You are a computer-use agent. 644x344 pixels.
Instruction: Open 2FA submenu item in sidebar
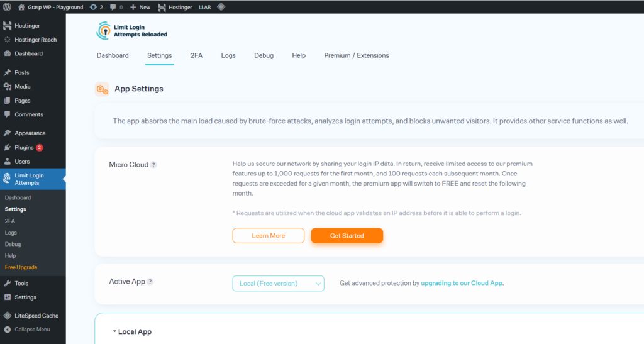point(10,221)
